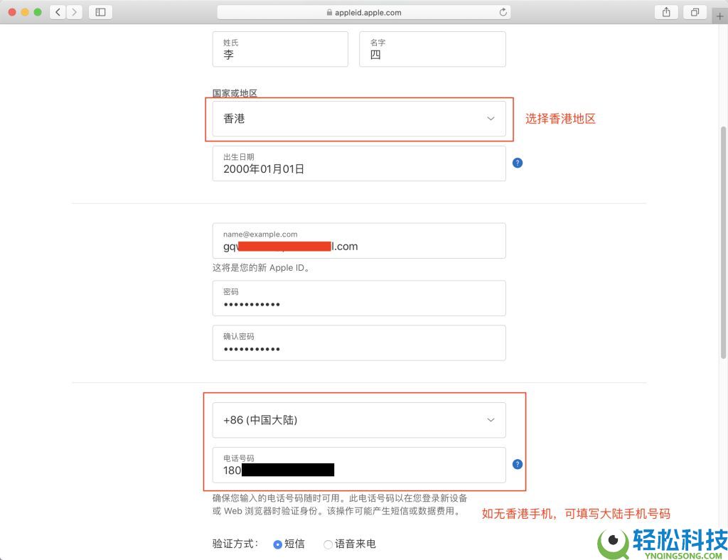Go forward with the Safari forward arrow
Viewport: 728px width, 560px height.
point(74,12)
